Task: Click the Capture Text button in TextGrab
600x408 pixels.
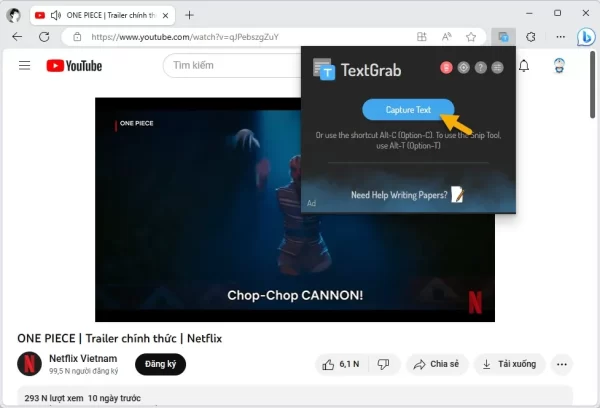Action: point(408,109)
